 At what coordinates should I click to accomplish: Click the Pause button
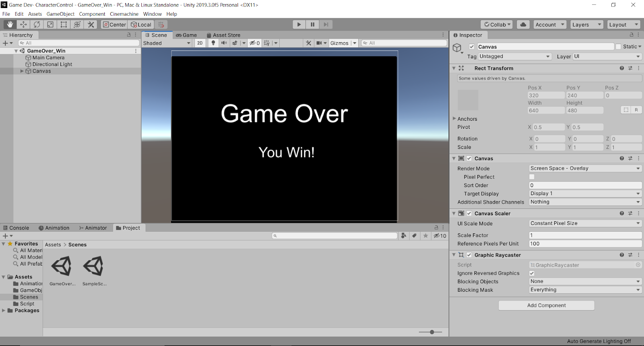312,25
